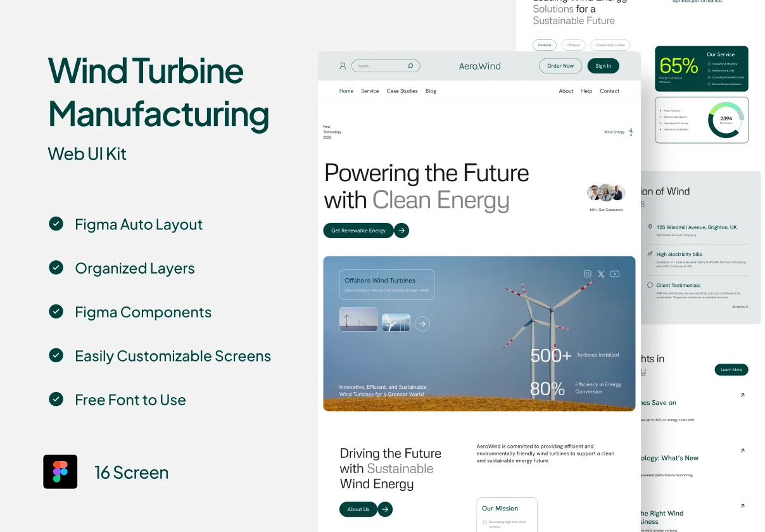765x532 pixels.
Task: Click the 'Web UI Kit' subtitle
Action: pyautogui.click(x=87, y=153)
